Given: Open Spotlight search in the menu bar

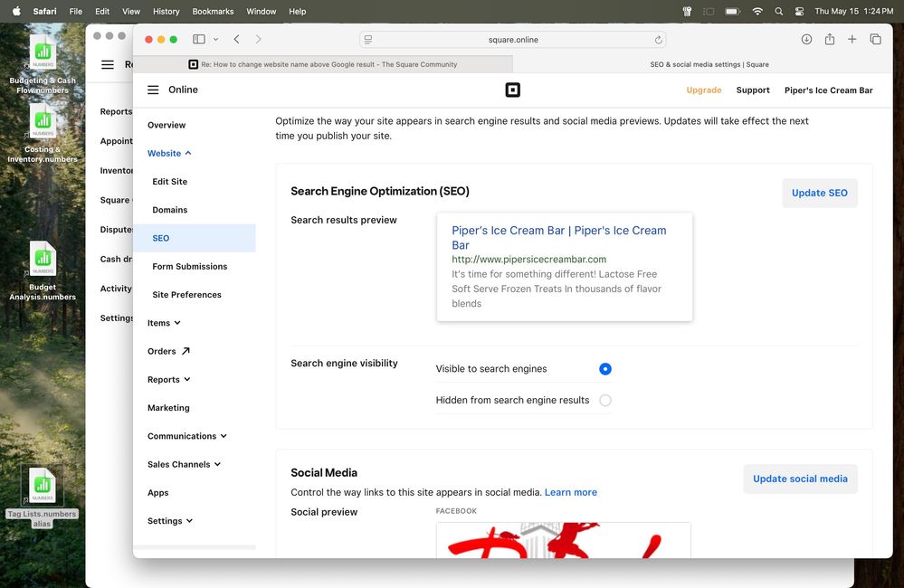Looking at the screenshot, I should (x=779, y=11).
